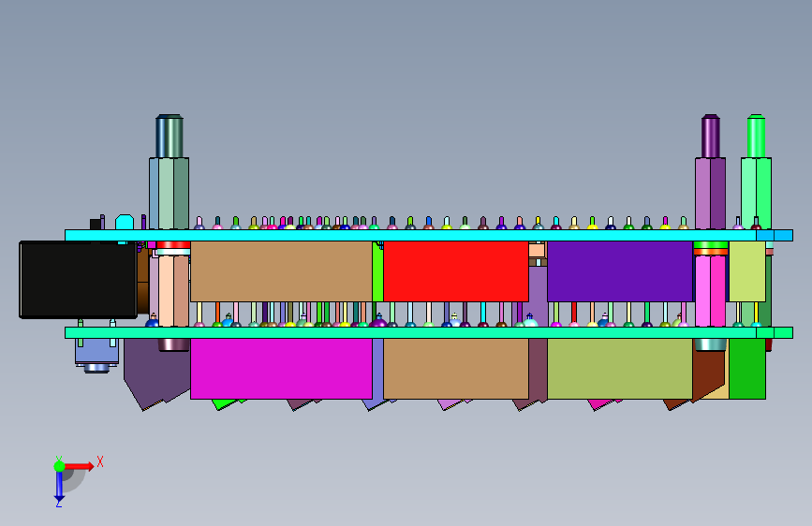This screenshot has height=526, width=812.
Task: Select the yellow-green block near right edge
Action: (x=747, y=271)
